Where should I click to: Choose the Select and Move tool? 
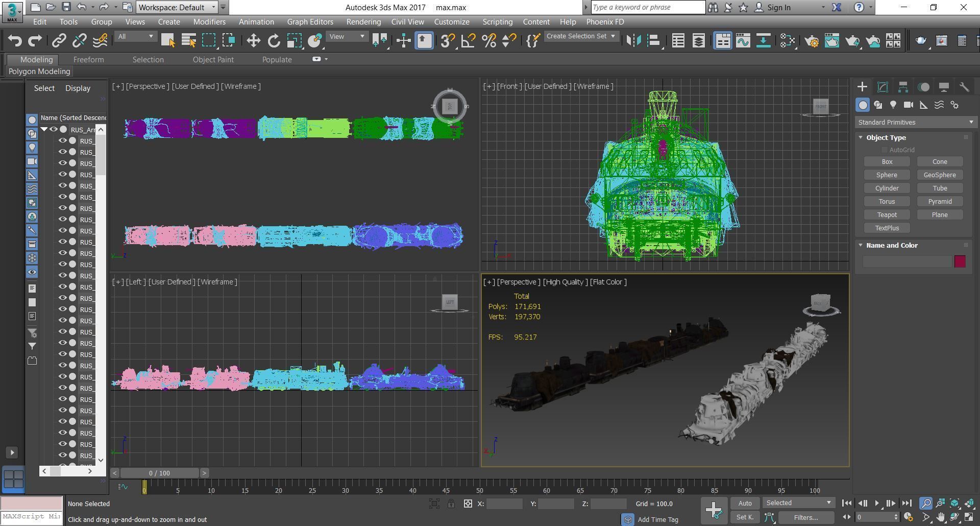coord(253,41)
